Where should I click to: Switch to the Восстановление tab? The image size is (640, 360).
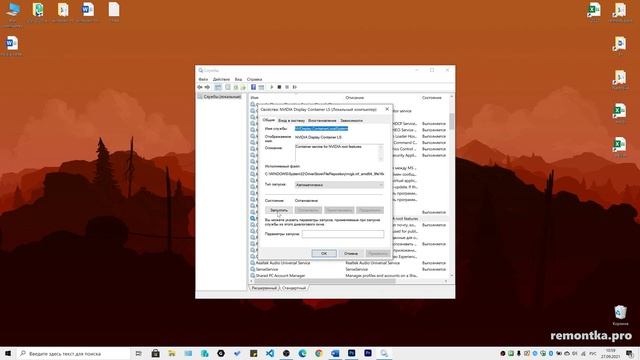[322, 121]
